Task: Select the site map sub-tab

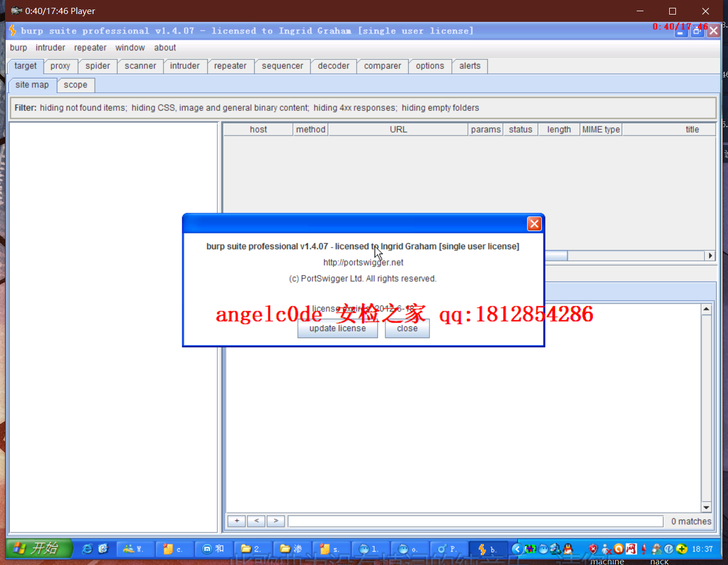Action: pyautogui.click(x=32, y=85)
